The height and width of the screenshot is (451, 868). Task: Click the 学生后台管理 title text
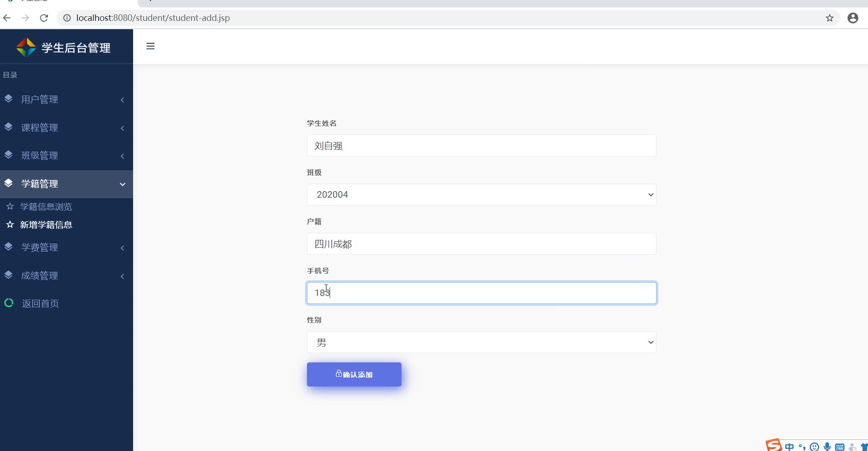click(x=76, y=48)
